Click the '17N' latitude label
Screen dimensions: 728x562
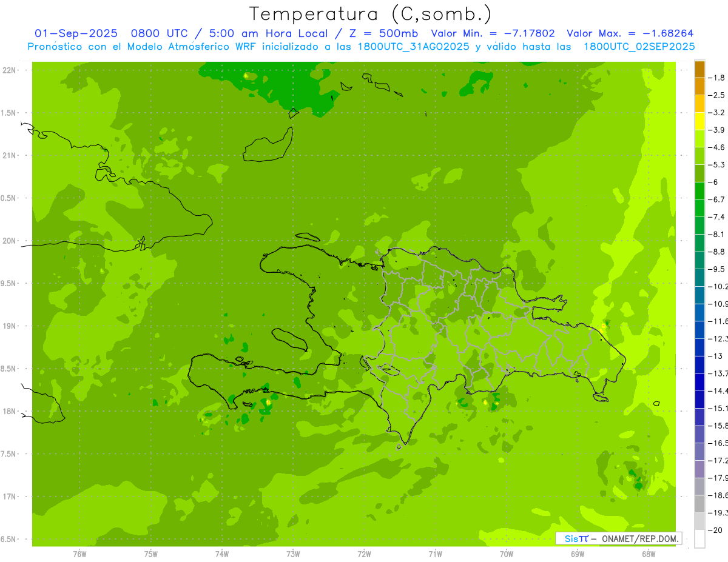[x=8, y=497]
